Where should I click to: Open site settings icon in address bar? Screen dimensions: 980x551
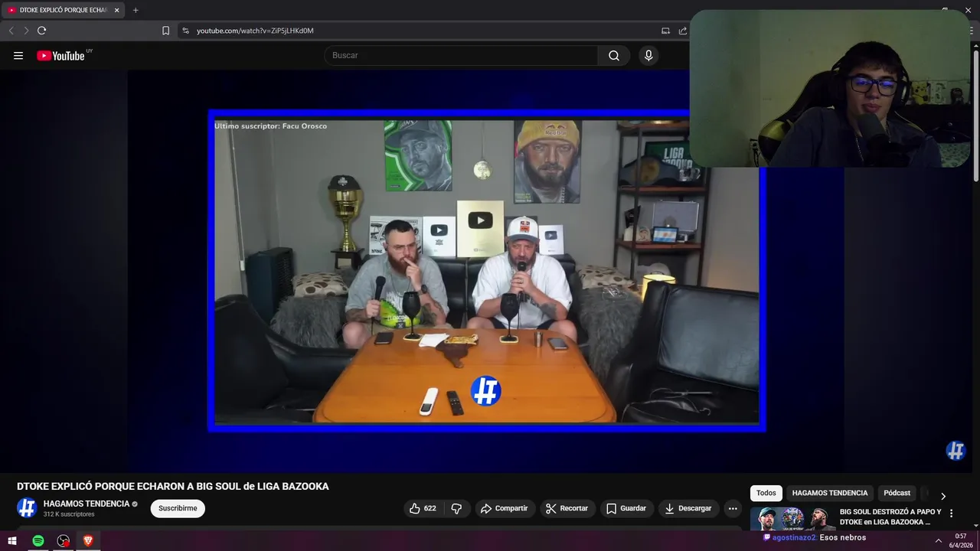coord(185,31)
